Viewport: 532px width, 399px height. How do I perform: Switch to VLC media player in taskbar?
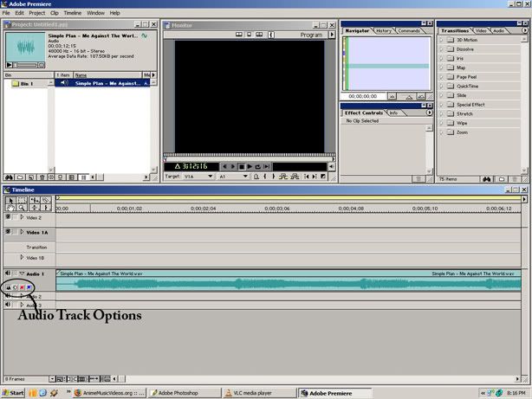[260, 393]
